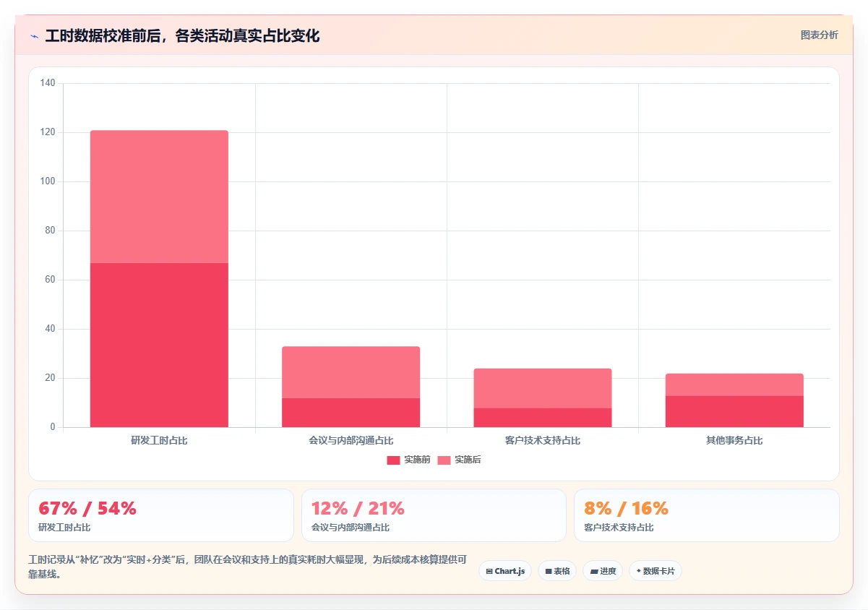Click the 实施前 dark red legend swatch
The image size is (868, 610).
pos(393,460)
